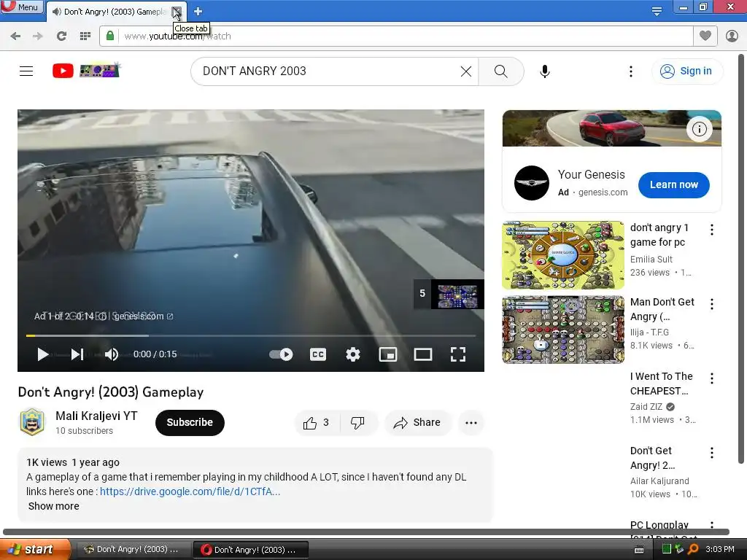Open a new browser tab
This screenshot has height=560, width=747.
pos(198,12)
